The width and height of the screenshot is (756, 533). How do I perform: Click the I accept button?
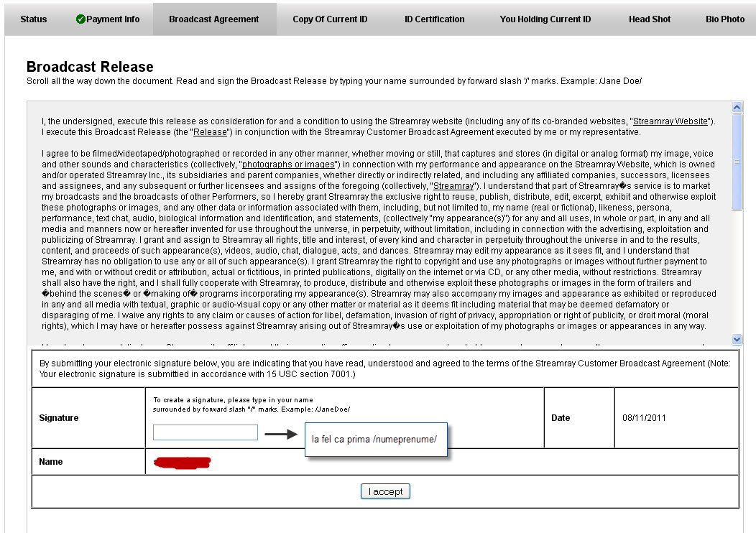tap(385, 491)
